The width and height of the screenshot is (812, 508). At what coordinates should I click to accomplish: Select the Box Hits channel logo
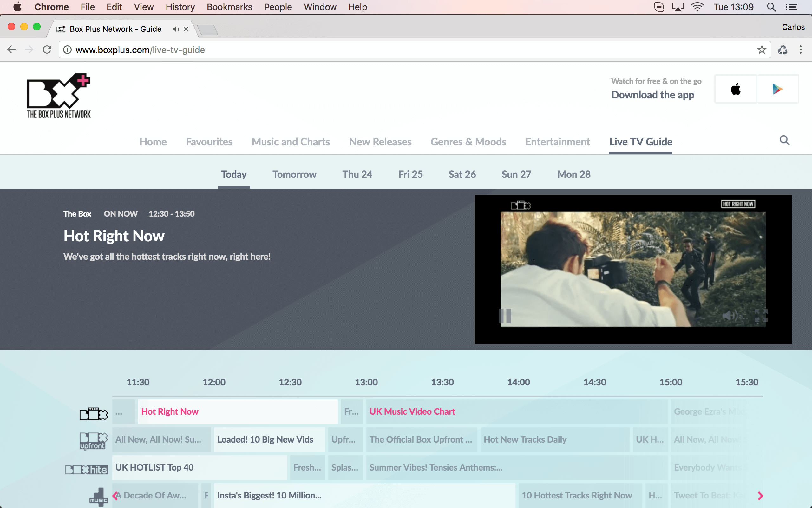click(x=87, y=469)
